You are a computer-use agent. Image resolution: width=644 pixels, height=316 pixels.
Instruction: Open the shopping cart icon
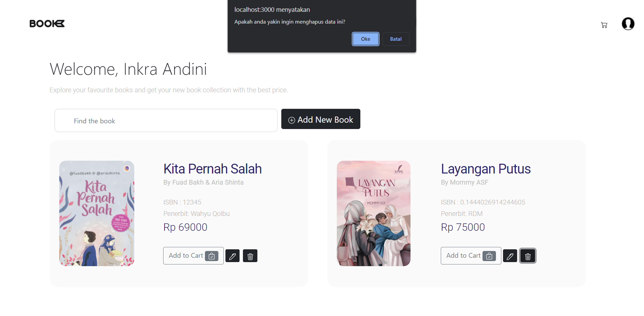tap(604, 25)
